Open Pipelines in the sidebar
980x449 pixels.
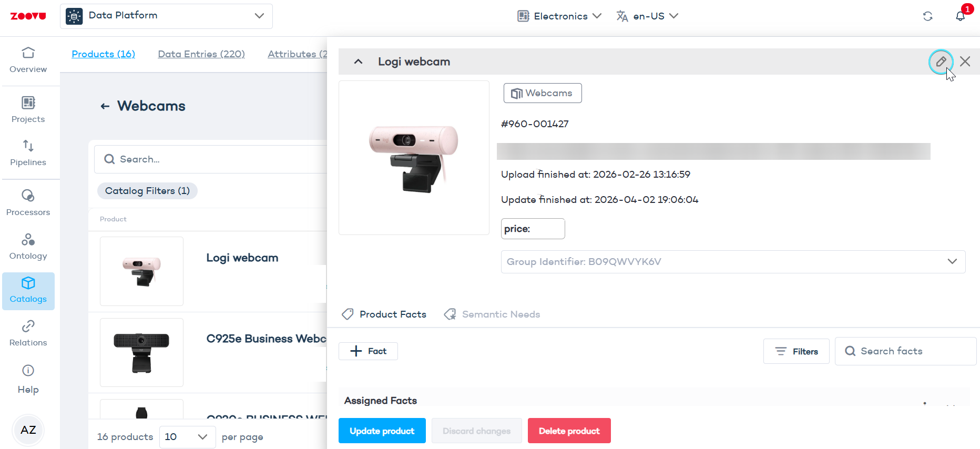pos(28,152)
